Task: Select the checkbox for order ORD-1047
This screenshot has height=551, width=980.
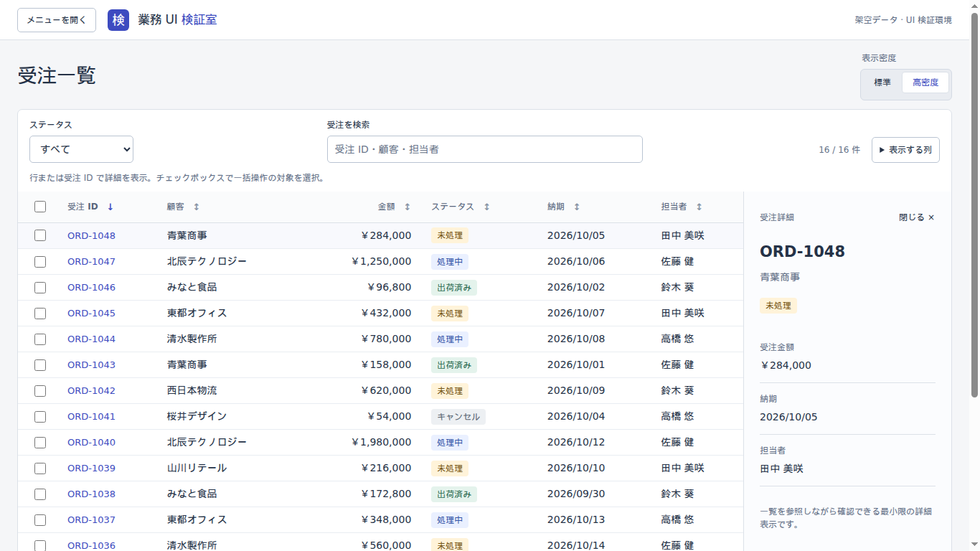Action: pyautogui.click(x=40, y=261)
